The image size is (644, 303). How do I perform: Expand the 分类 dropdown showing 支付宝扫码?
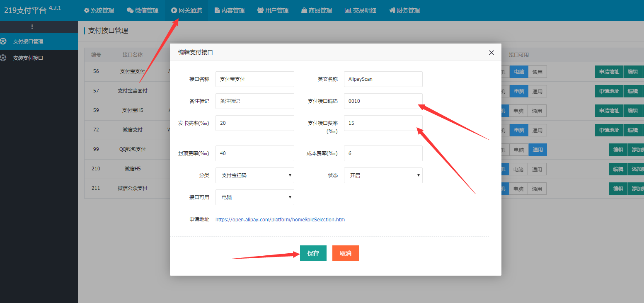point(255,175)
